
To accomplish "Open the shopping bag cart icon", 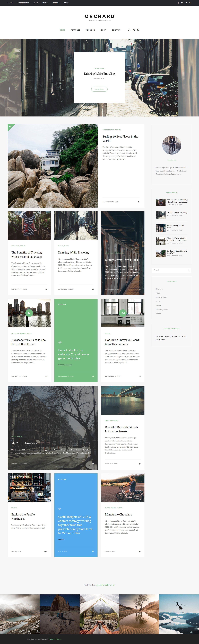I will [134, 30].
